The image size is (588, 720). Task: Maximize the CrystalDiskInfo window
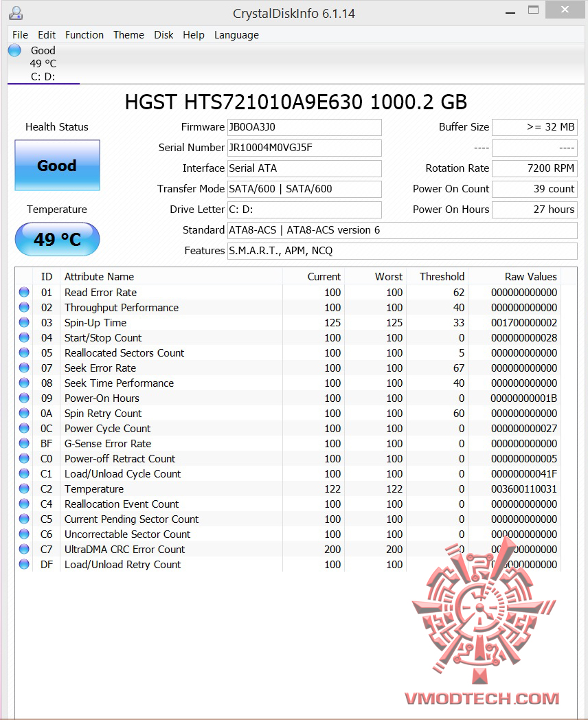click(533, 10)
